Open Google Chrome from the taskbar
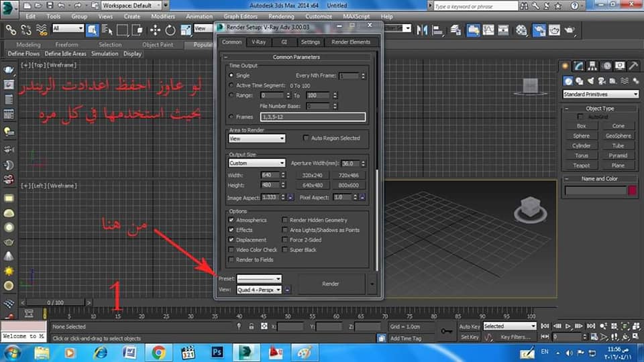644x362 pixels. click(x=158, y=352)
